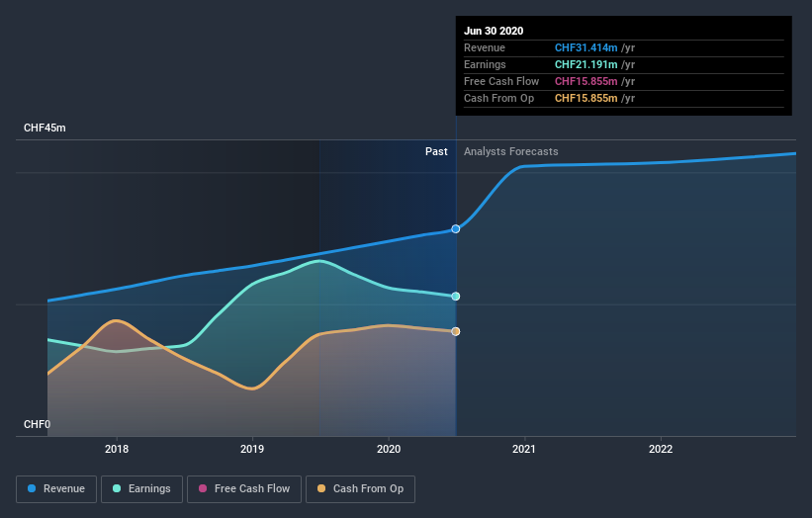Viewport: 812px width, 518px height.
Task: Toggle the Earnings series in the legend
Action: (141, 489)
